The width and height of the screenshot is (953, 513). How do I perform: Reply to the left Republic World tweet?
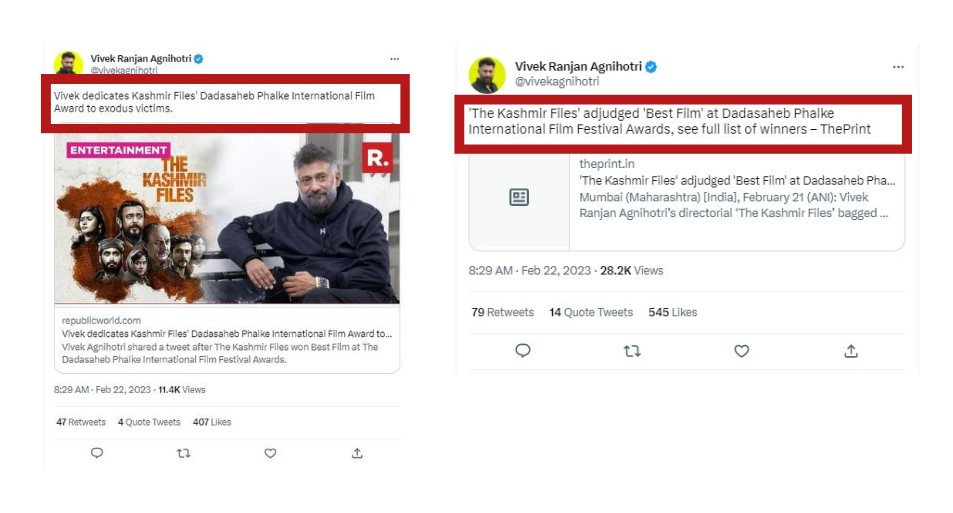point(97,453)
